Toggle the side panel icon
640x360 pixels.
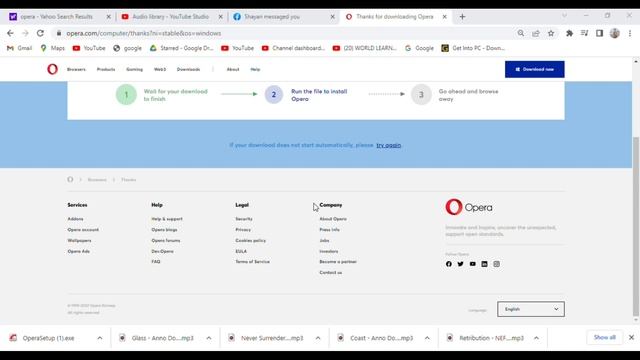[599, 33]
